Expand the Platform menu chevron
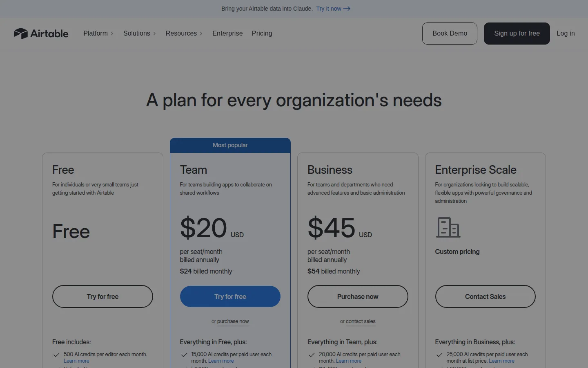 pyautogui.click(x=112, y=34)
